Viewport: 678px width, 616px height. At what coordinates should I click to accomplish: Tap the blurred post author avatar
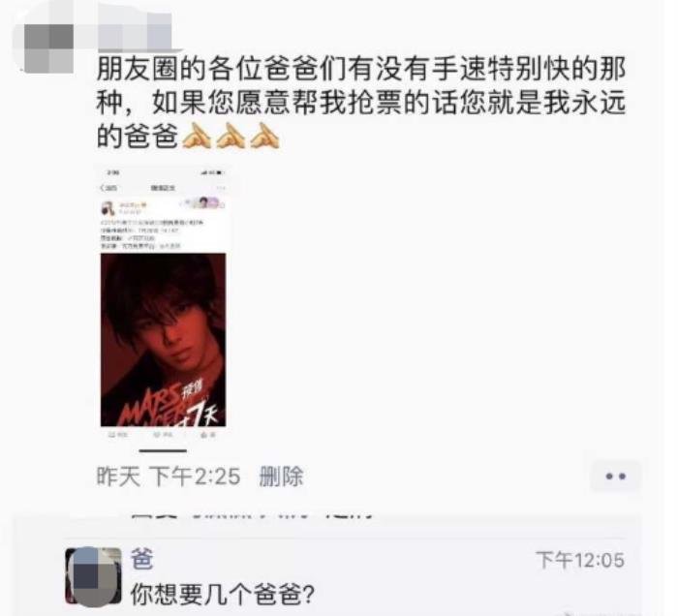pyautogui.click(x=48, y=48)
